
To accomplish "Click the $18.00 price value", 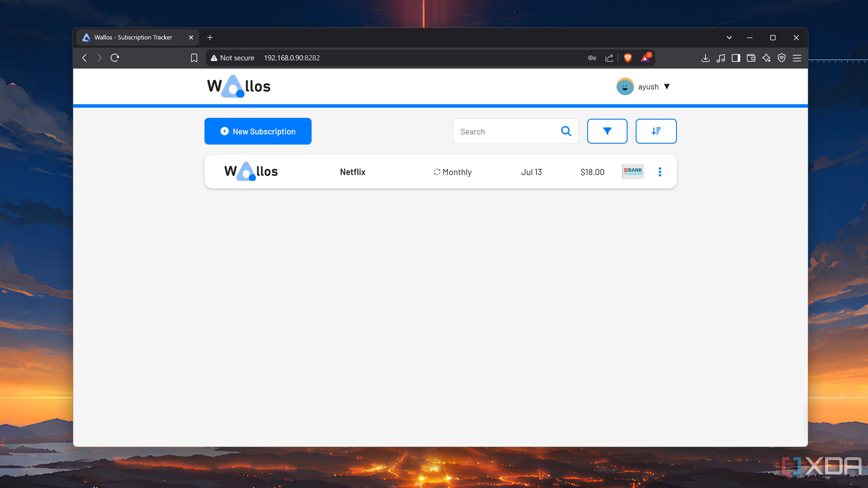I will [592, 172].
